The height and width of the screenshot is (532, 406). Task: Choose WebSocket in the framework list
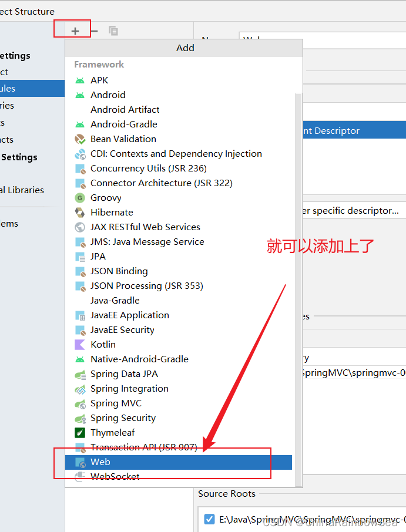click(115, 477)
